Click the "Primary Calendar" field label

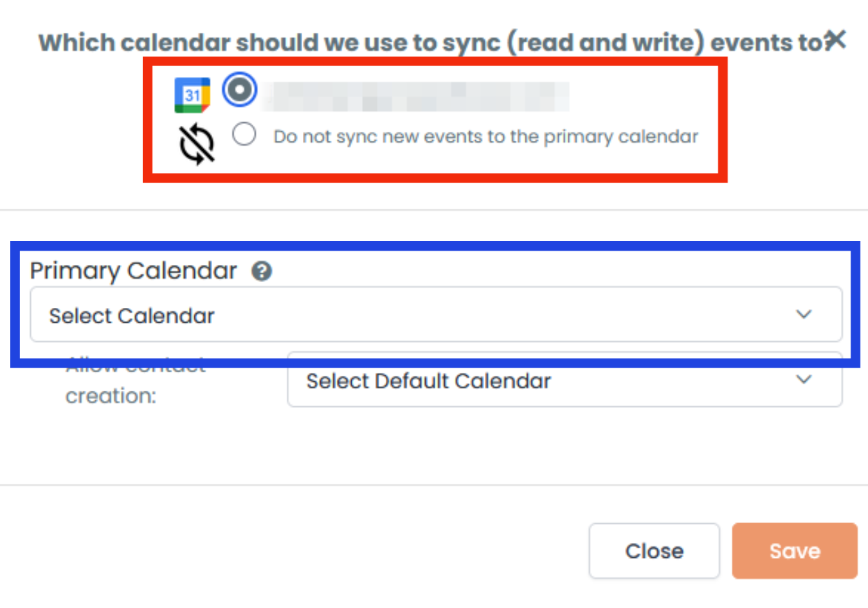(x=134, y=271)
